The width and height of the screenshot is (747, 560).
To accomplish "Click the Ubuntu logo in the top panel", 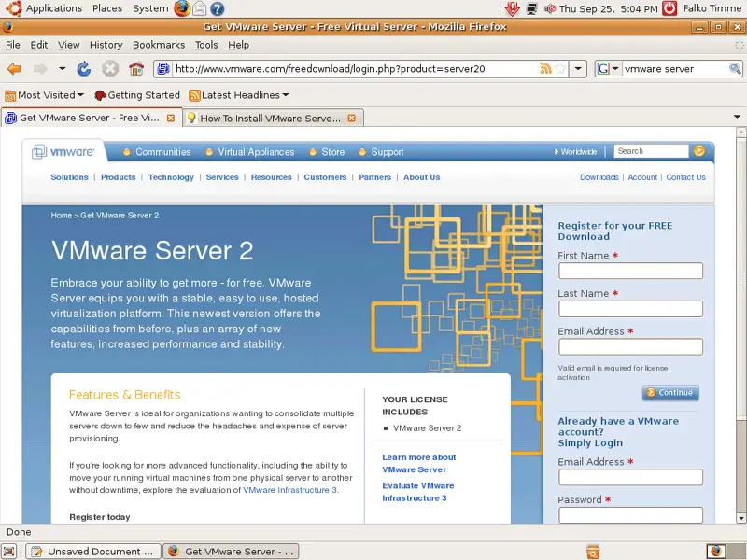I will pos(14,8).
